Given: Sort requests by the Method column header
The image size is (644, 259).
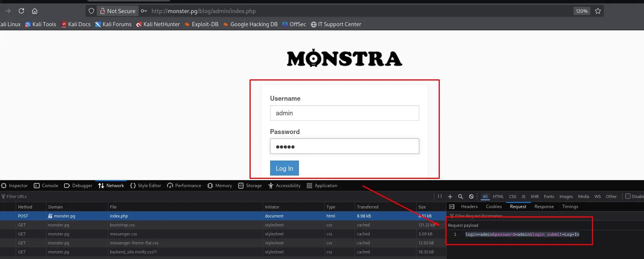Looking at the screenshot, I should (x=31, y=207).
